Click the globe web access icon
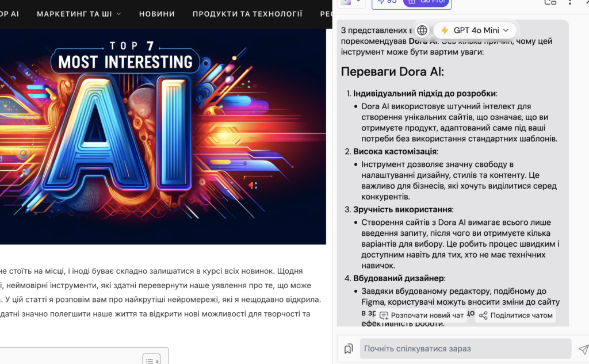Image resolution: width=589 pixels, height=364 pixels. click(x=422, y=30)
